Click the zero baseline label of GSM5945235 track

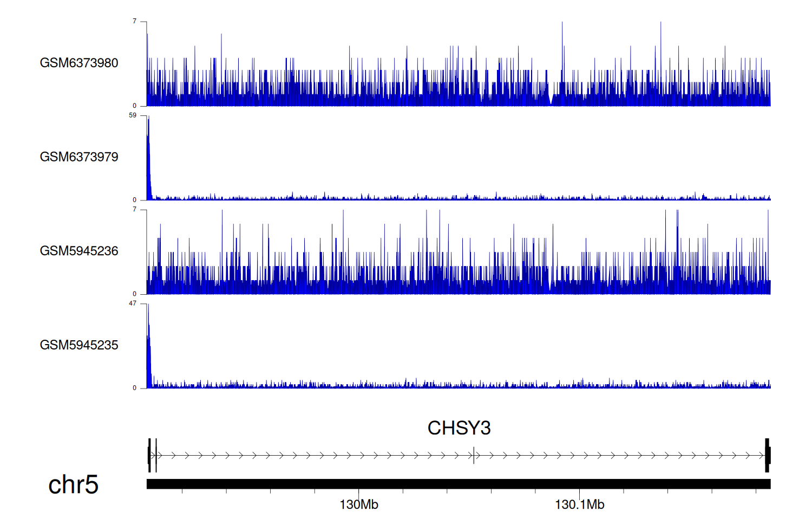click(x=134, y=388)
